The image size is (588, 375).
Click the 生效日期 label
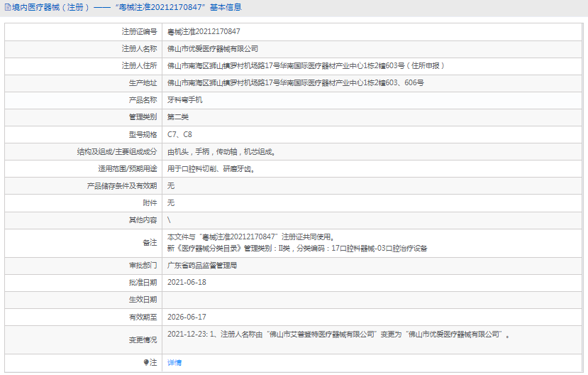coord(143,300)
